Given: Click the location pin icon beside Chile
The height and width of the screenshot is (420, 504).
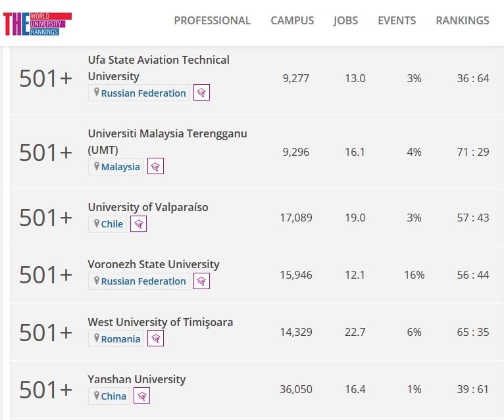Looking at the screenshot, I should tap(96, 223).
